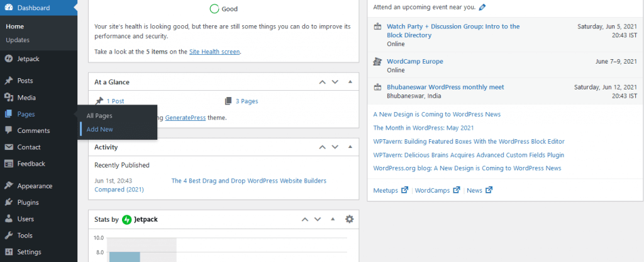Click the Posts pushpin icon in sidebar
The width and height of the screenshot is (644, 262).
[x=8, y=81]
